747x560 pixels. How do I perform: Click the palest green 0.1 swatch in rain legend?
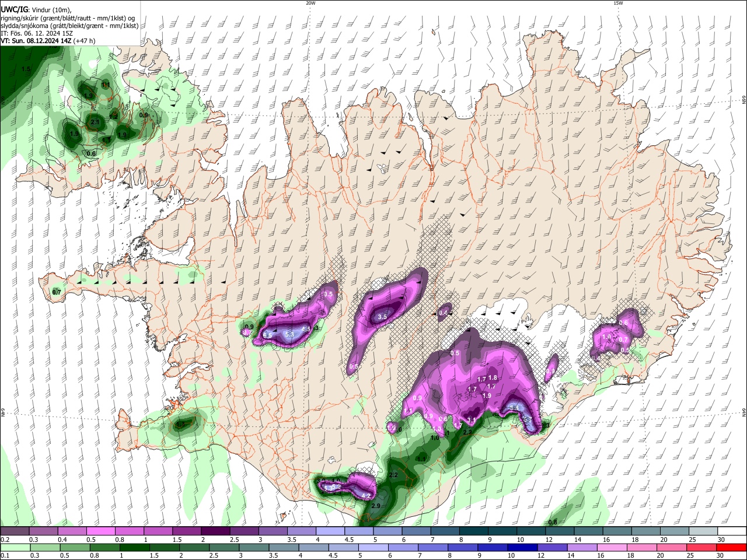click(x=15, y=547)
